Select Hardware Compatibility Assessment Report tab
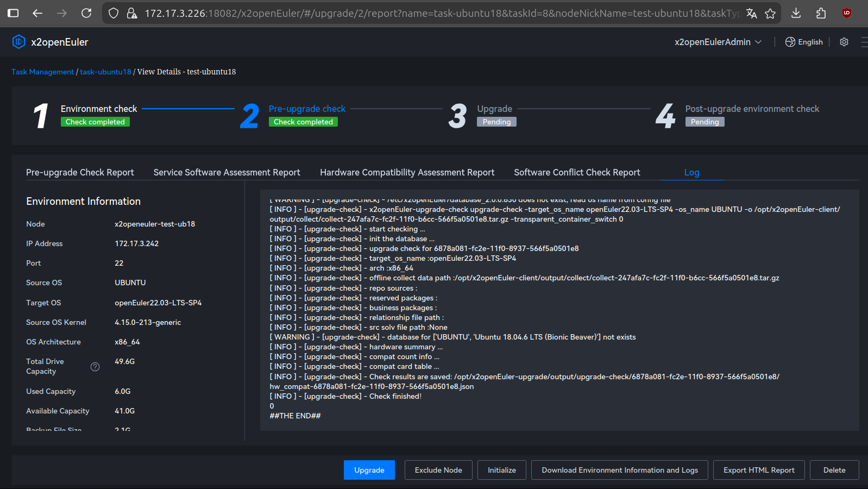Viewport: 868px width, 489px height. click(x=407, y=172)
